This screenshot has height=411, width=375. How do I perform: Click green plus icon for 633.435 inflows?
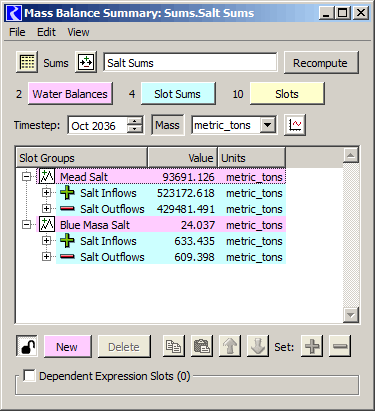[x=67, y=241]
